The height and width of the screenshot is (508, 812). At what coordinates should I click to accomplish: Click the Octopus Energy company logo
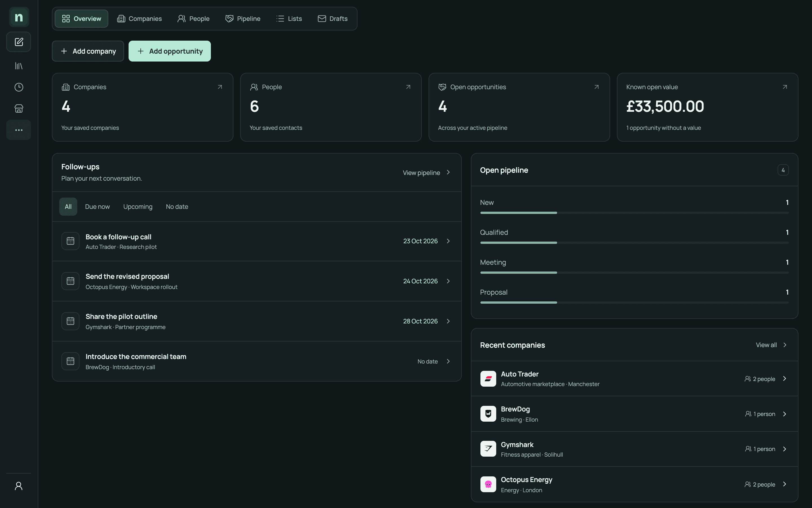point(488,484)
